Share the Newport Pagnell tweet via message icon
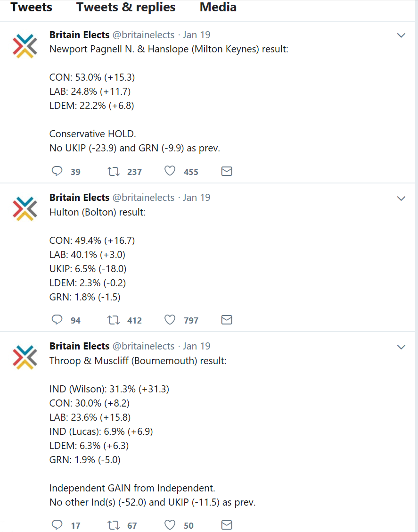418x532 pixels. point(227,171)
